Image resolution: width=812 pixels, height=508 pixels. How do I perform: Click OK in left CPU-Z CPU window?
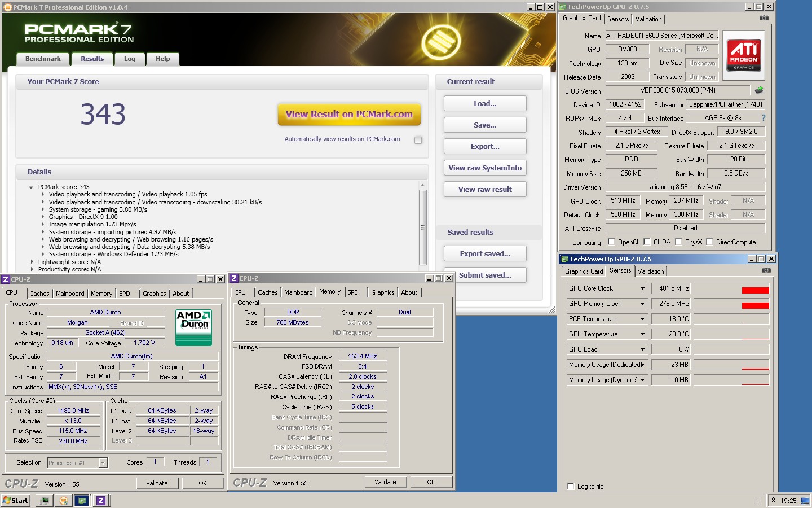pyautogui.click(x=202, y=483)
